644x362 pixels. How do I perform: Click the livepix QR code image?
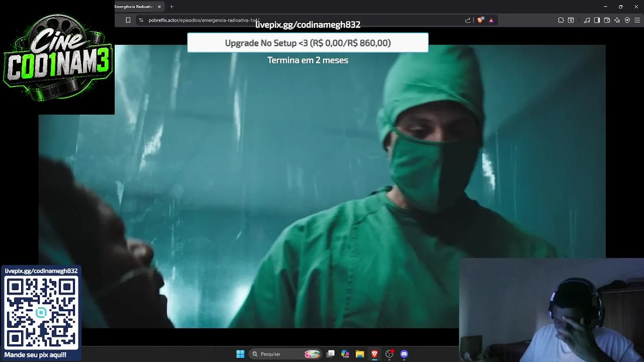click(41, 313)
